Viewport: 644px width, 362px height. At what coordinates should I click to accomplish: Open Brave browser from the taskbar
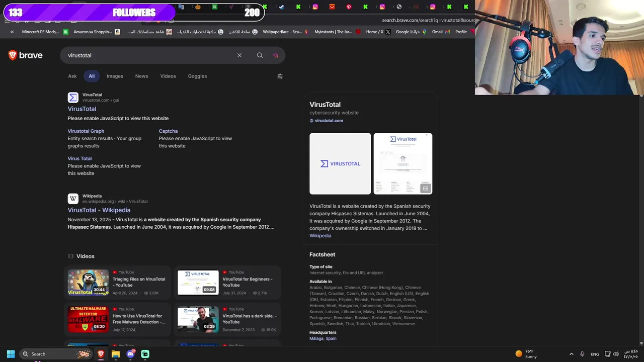101,354
